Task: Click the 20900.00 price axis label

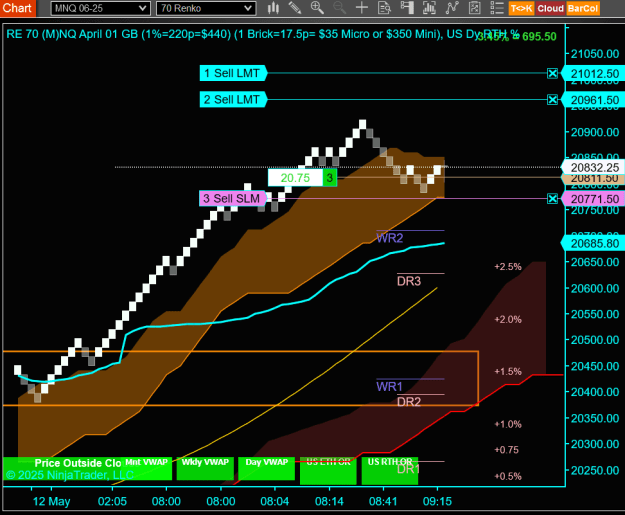Action: [x=595, y=132]
